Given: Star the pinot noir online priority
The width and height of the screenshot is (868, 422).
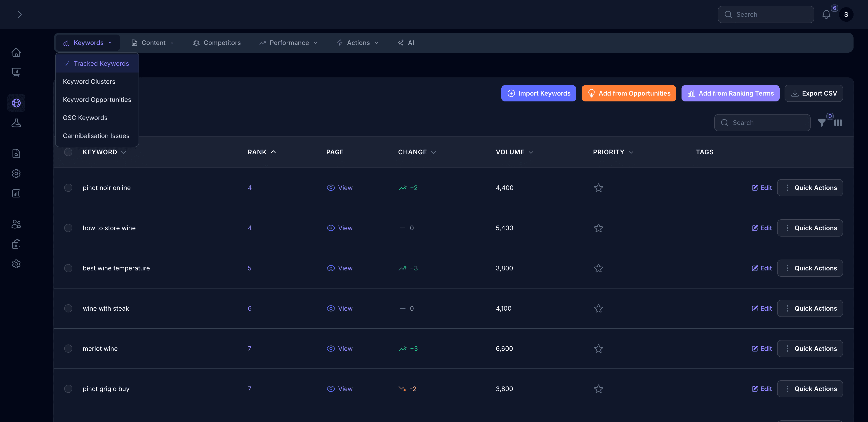Looking at the screenshot, I should coord(598,188).
